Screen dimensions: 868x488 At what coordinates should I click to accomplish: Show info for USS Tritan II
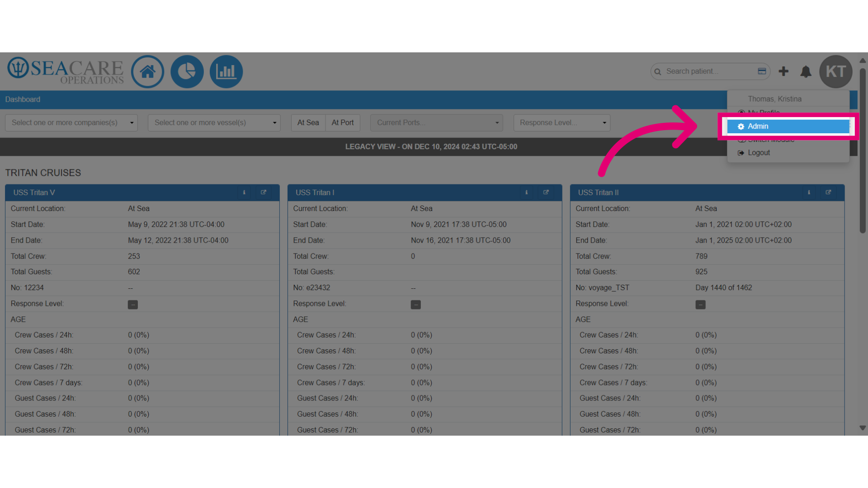pyautogui.click(x=809, y=192)
